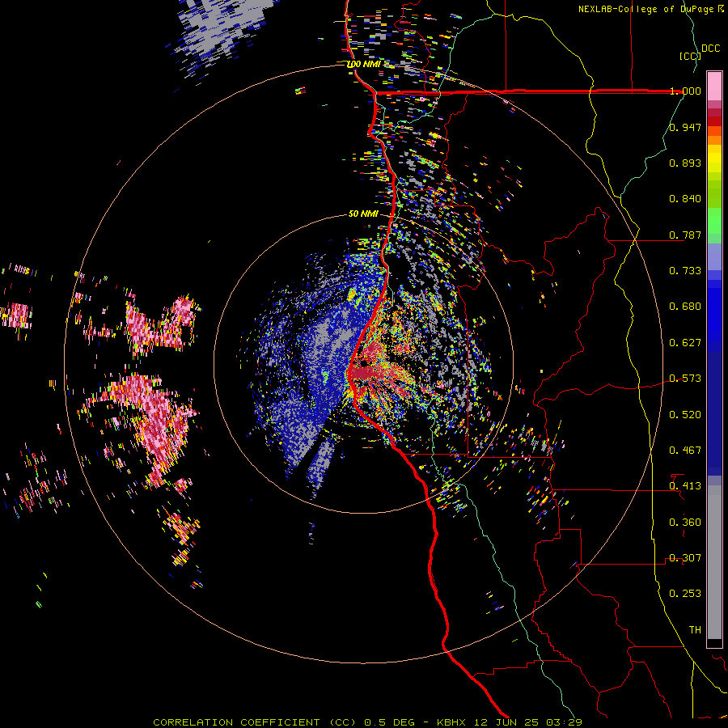The height and width of the screenshot is (728, 728).
Task: Pick the light pink top color bar segment
Action: (714, 87)
